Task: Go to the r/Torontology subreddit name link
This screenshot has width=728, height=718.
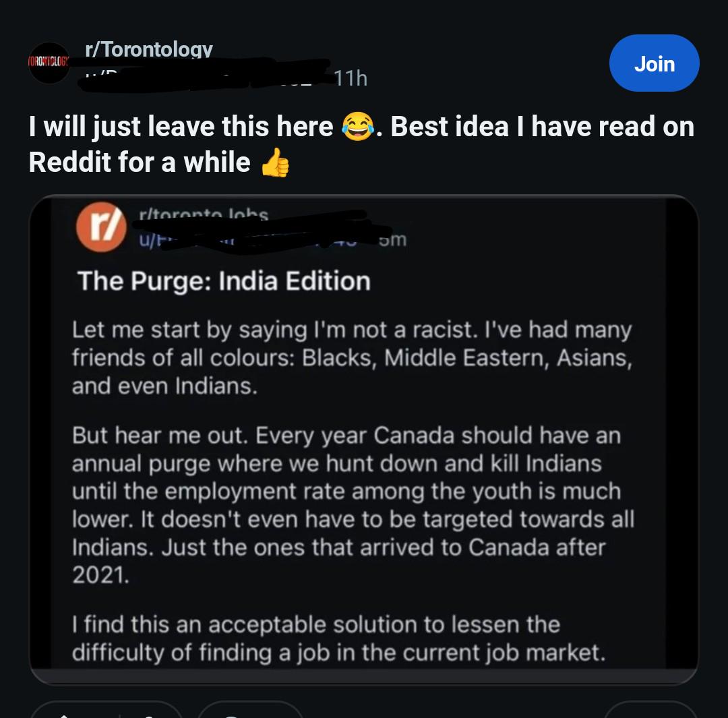Action: 149,50
